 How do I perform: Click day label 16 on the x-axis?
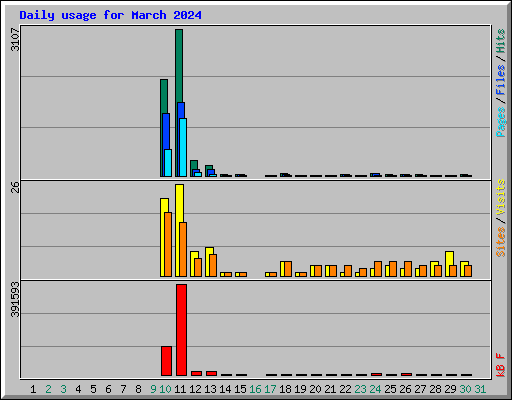(x=255, y=389)
